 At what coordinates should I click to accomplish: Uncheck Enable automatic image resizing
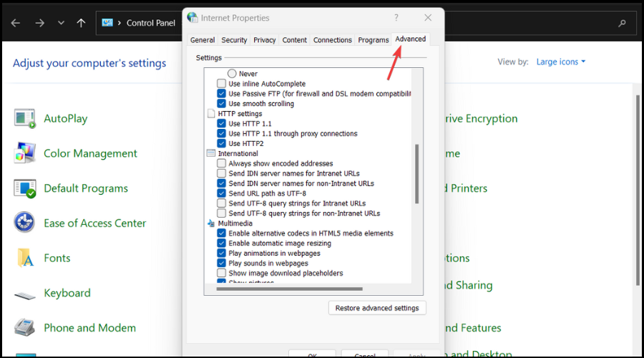click(221, 243)
